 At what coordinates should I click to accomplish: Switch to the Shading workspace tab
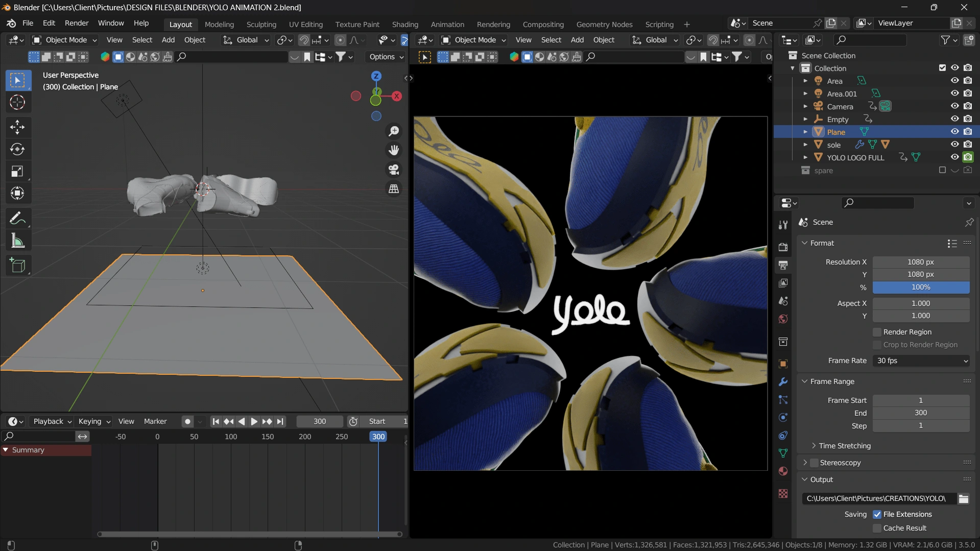point(405,25)
